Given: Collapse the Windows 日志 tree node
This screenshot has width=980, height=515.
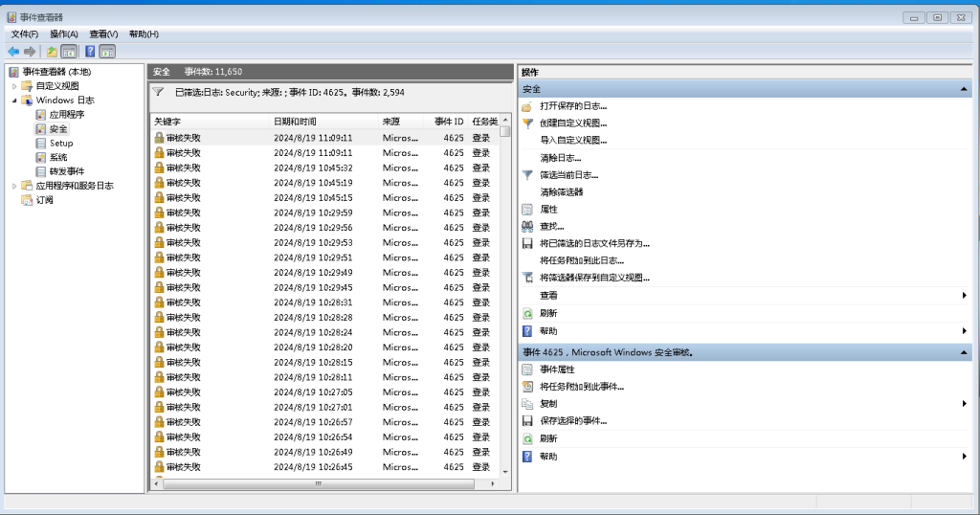Looking at the screenshot, I should pyautogui.click(x=14, y=101).
